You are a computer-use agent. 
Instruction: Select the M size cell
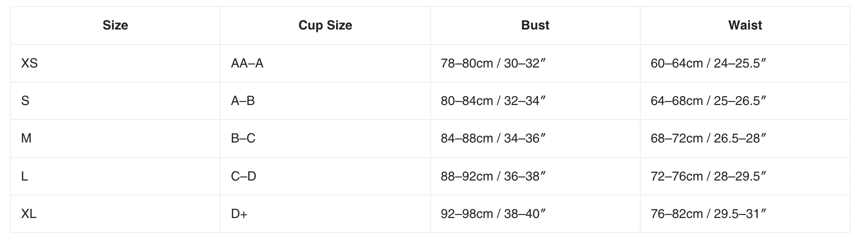[26, 138]
